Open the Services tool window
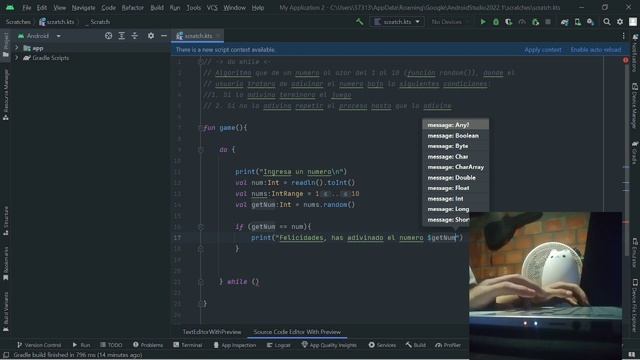This screenshot has height=360, width=640. click(382, 345)
